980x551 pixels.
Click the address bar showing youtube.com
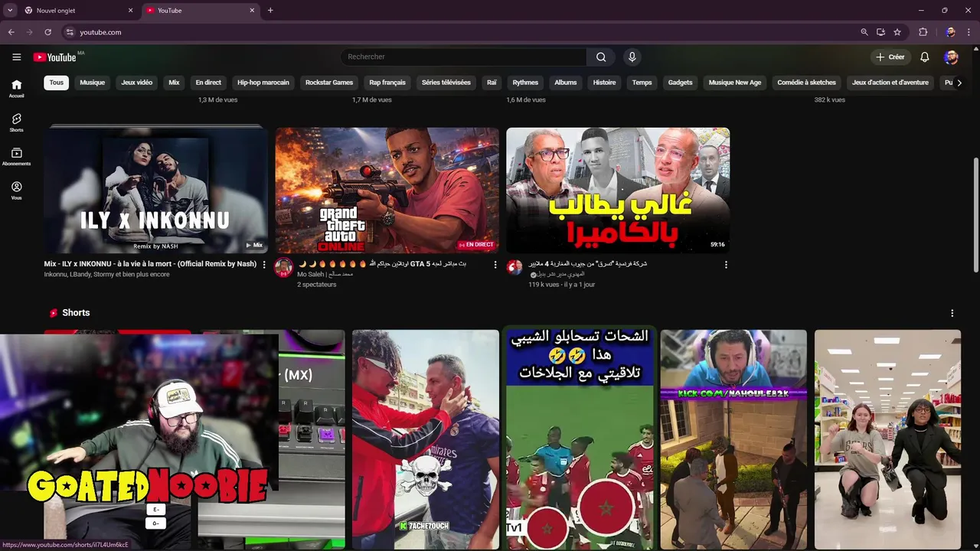pyautogui.click(x=459, y=32)
